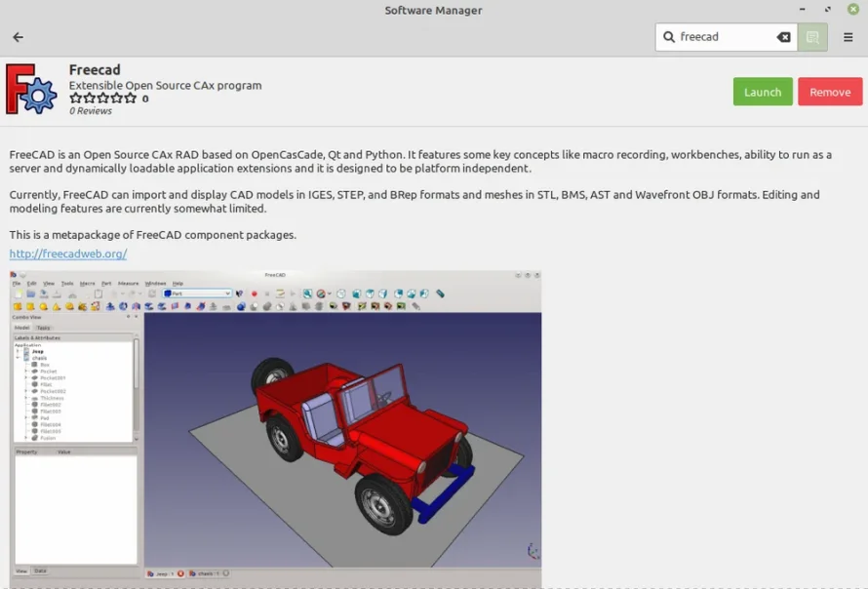868x589 pixels.
Task: Collapse the chasis node in Labels & Attributes
Action: pos(18,358)
